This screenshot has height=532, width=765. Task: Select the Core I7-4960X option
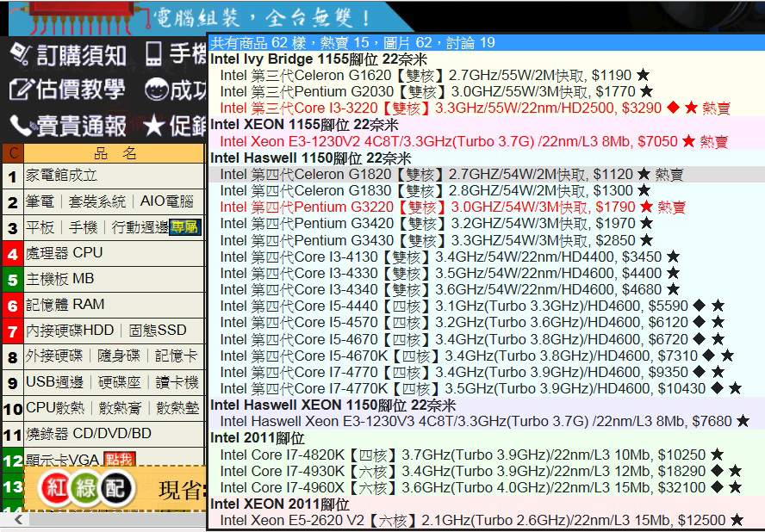click(x=481, y=487)
